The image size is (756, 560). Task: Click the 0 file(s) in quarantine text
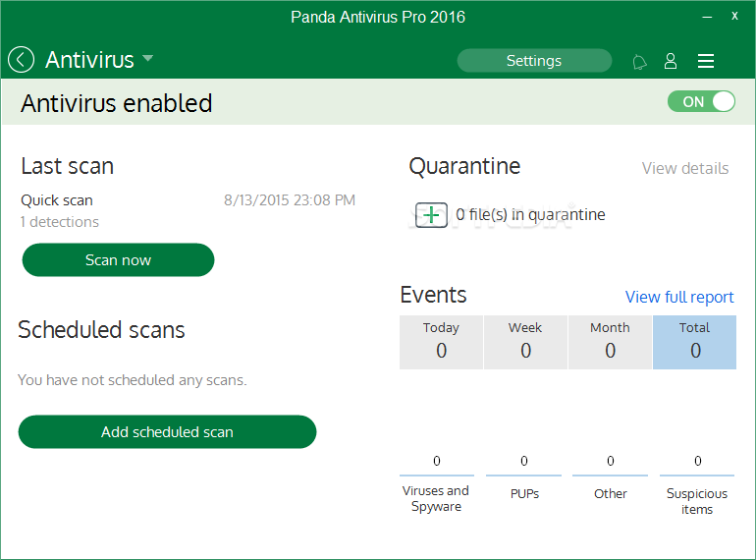530,214
